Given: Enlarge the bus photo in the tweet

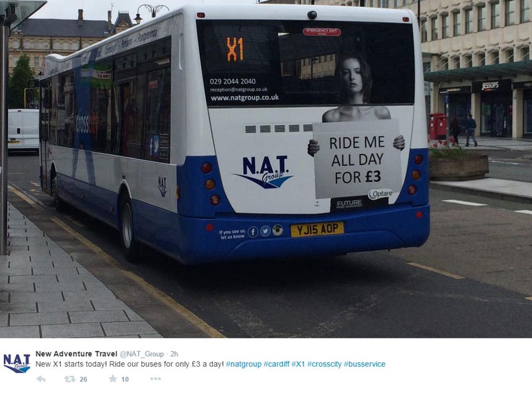Looking at the screenshot, I should click(266, 169).
